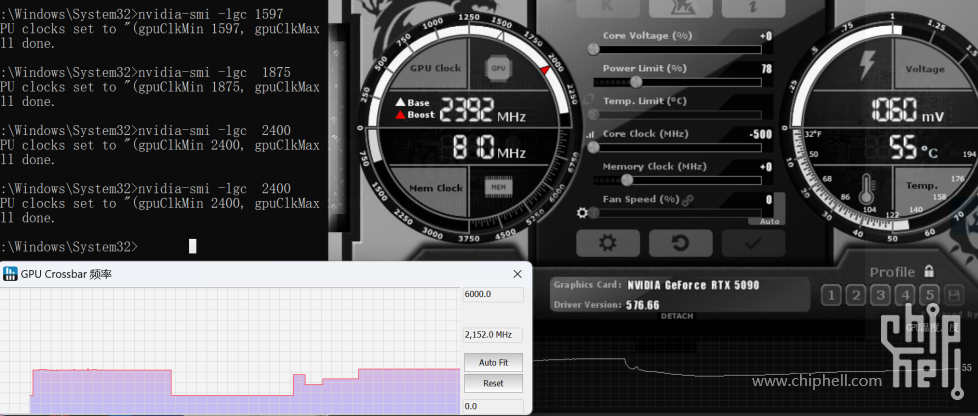The width and height of the screenshot is (978, 416).
Task: Click the GPU Crossbar frequency graph area
Action: click(x=230, y=351)
